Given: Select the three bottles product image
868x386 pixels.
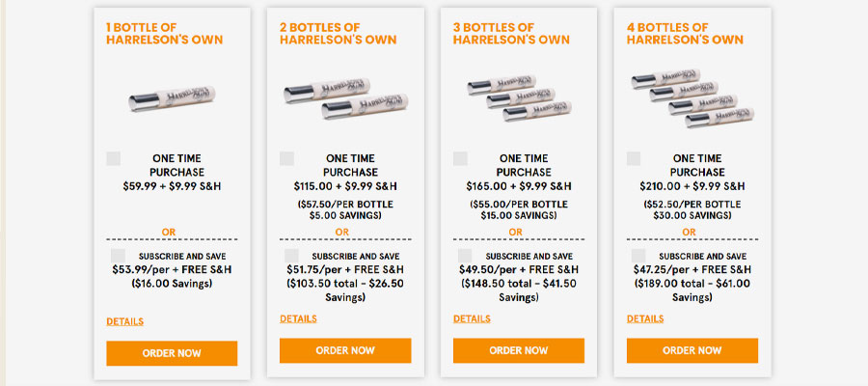Looking at the screenshot, I should [x=519, y=98].
